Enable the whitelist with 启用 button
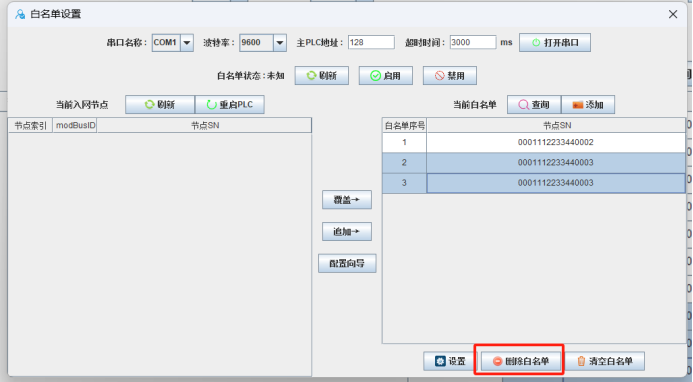Image resolution: width=693 pixels, height=382 pixels. pyautogui.click(x=386, y=76)
